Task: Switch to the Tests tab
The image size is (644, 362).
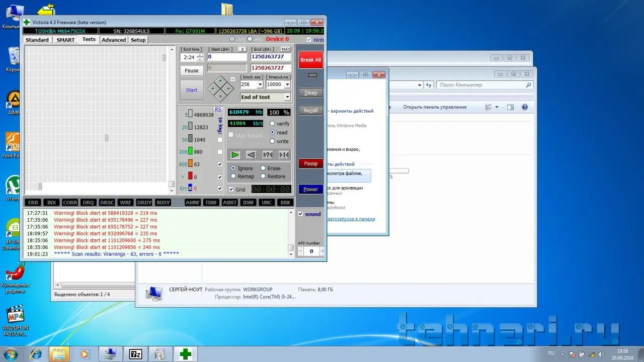Action: 89,39
